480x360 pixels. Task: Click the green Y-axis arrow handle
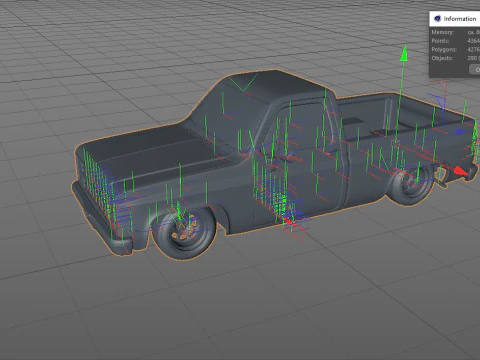pyautogui.click(x=404, y=54)
